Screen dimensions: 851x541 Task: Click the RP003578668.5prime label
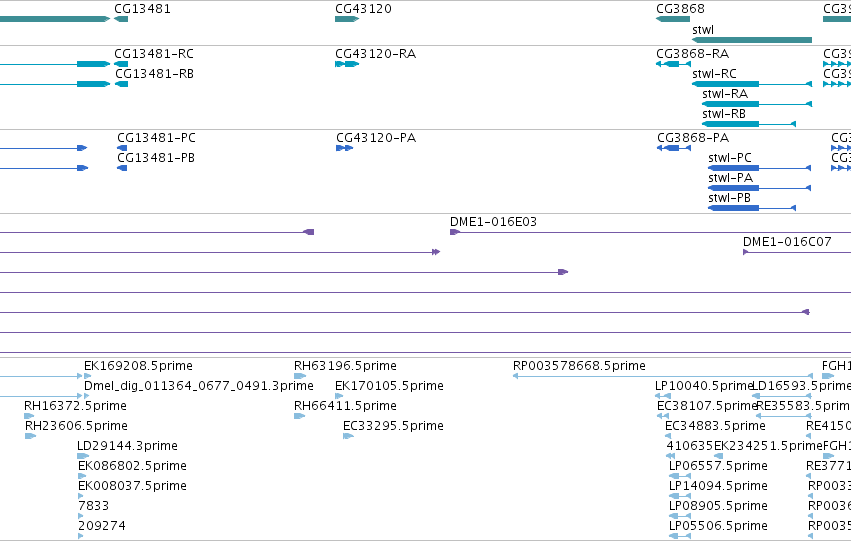pos(579,366)
